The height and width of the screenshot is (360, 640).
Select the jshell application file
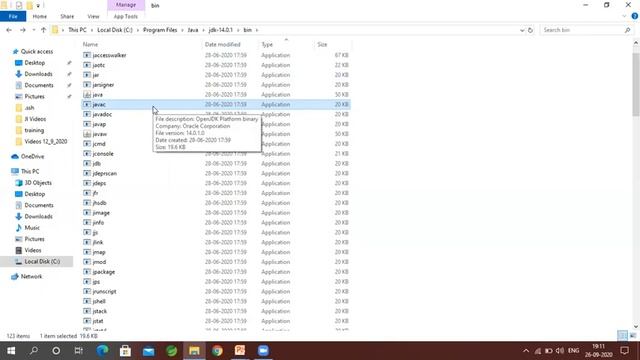[99, 301]
